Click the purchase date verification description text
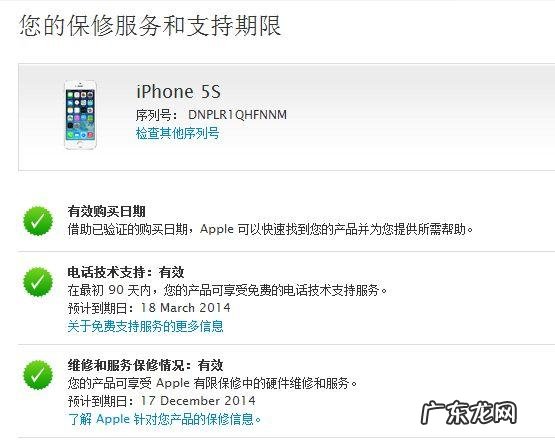555x442 pixels. pos(270,229)
